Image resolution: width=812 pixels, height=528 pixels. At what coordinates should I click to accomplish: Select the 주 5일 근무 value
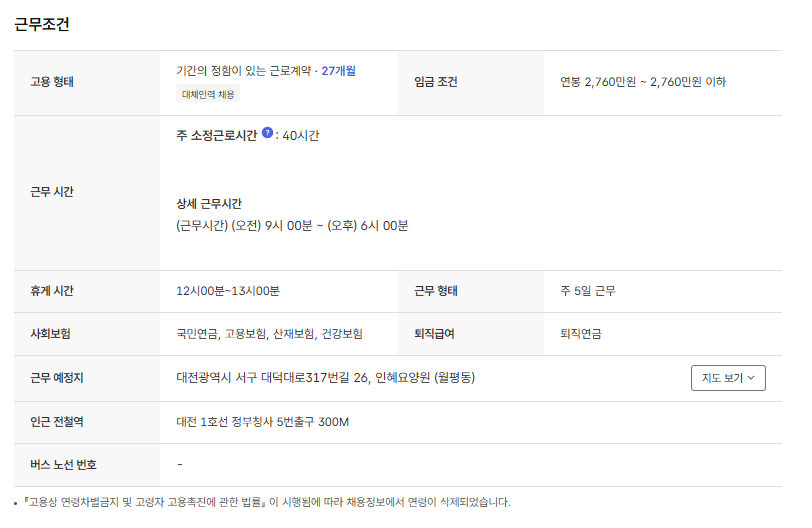click(588, 291)
